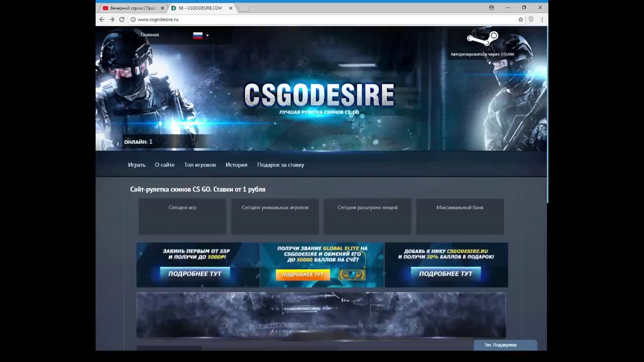Click the 'Сегодня игр' stat box
This screenshot has height=362, width=644.
(182, 216)
